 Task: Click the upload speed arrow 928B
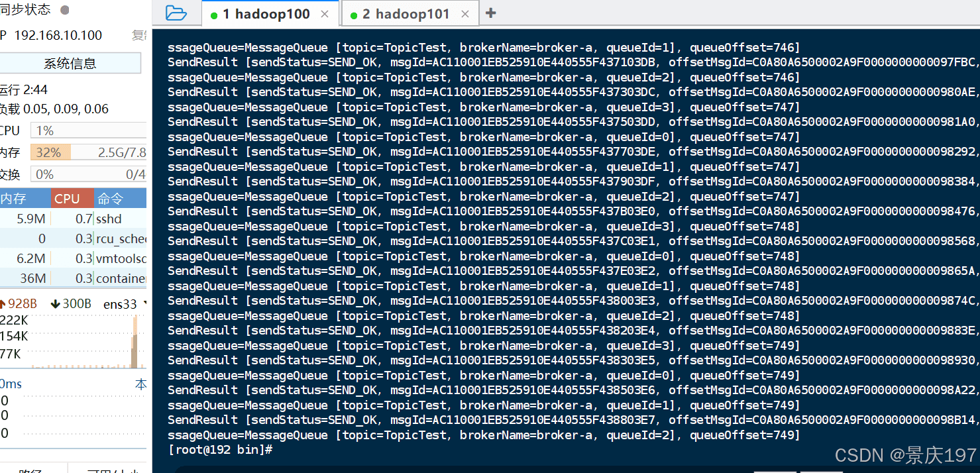pyautogui.click(x=3, y=304)
